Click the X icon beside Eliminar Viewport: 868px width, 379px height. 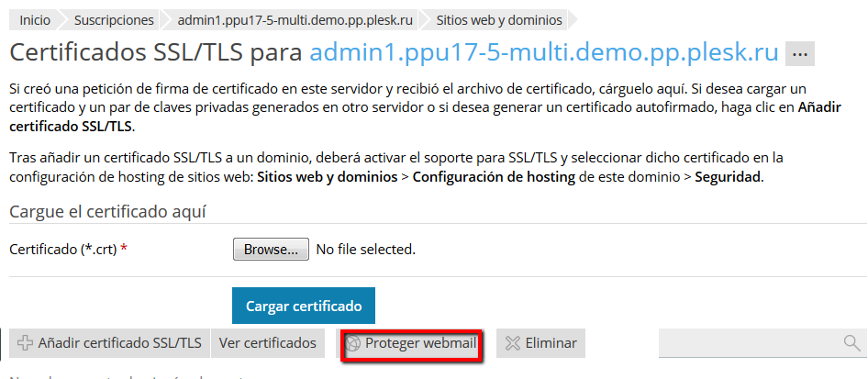[x=513, y=343]
